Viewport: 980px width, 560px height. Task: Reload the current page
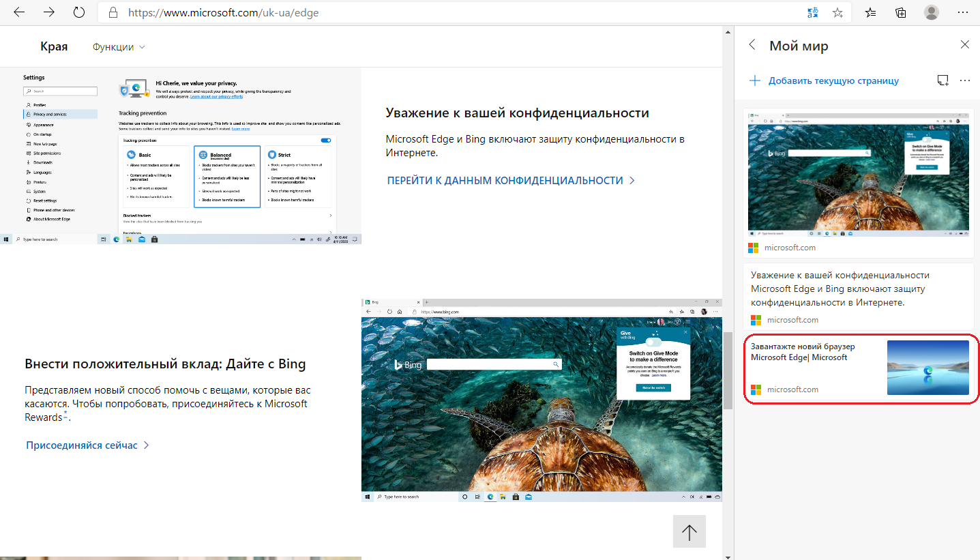coord(79,12)
